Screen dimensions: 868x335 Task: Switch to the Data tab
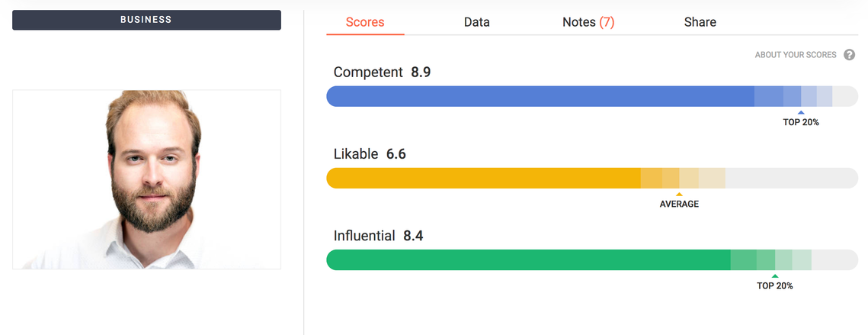[x=476, y=22]
